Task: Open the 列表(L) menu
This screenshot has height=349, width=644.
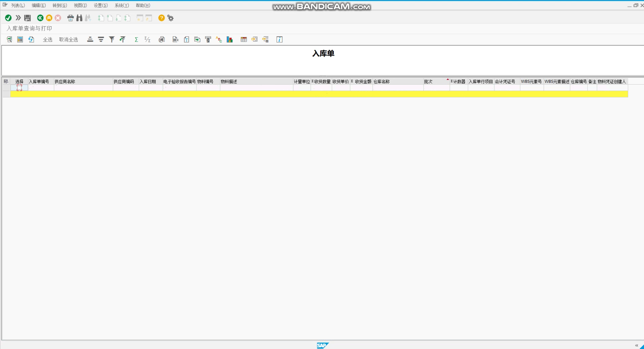Action: 18,5
